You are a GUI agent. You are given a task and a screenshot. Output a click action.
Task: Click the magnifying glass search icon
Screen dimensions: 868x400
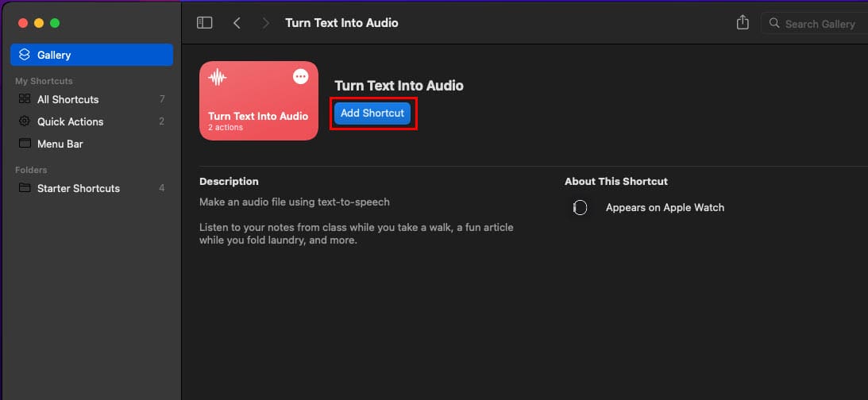coord(775,24)
